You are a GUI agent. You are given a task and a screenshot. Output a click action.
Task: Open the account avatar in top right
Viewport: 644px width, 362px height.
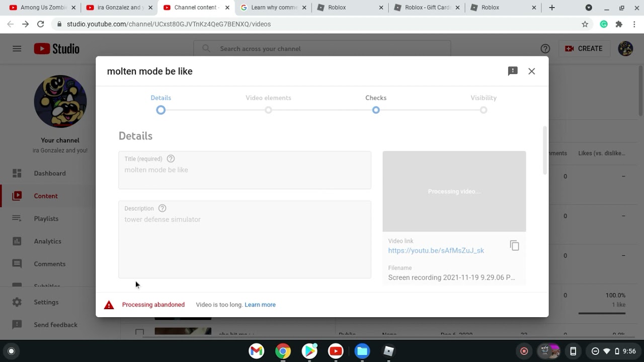(625, 49)
